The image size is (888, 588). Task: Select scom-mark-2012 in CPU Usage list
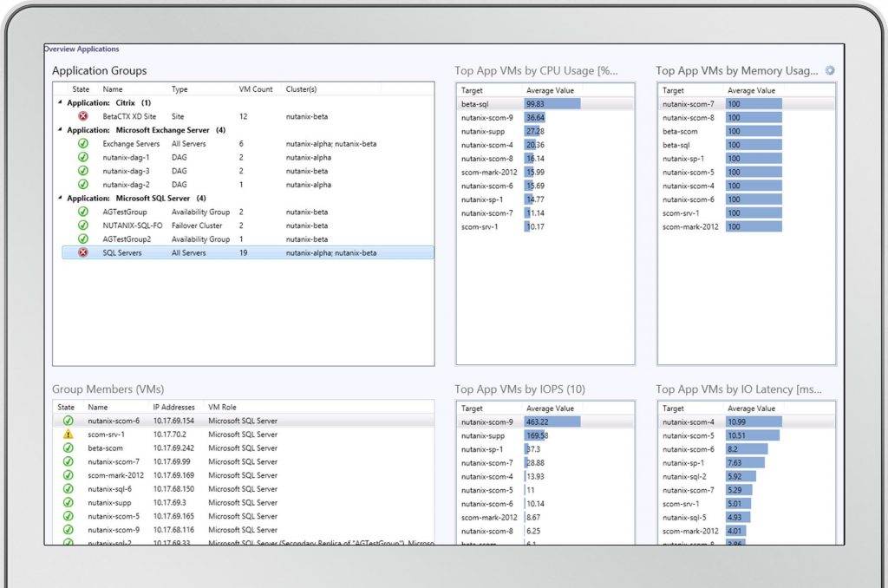point(489,172)
